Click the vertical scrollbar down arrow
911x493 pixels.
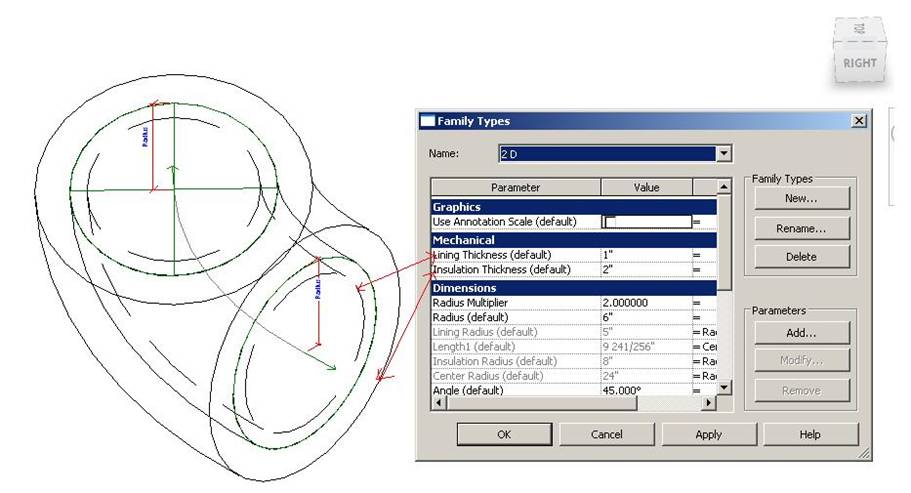click(725, 388)
